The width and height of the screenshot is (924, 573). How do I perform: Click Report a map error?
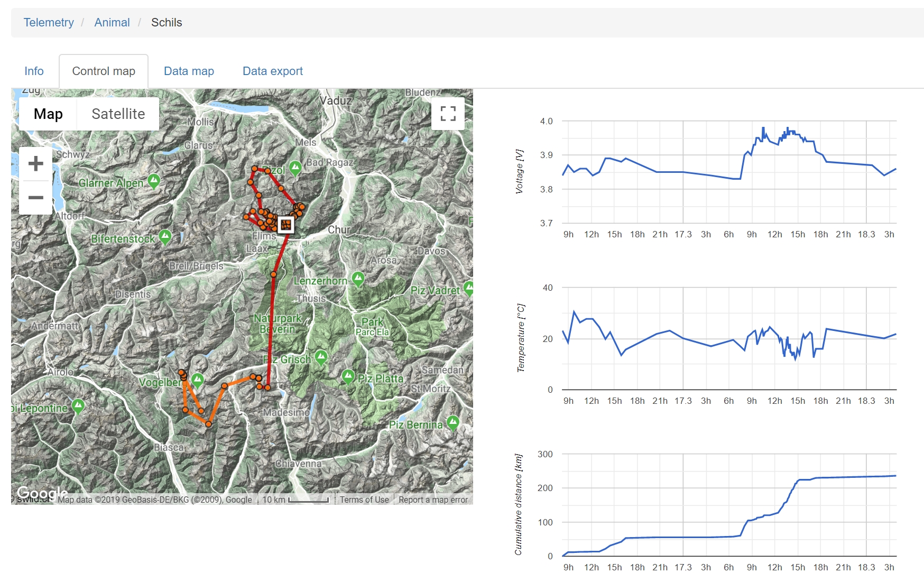click(x=432, y=499)
